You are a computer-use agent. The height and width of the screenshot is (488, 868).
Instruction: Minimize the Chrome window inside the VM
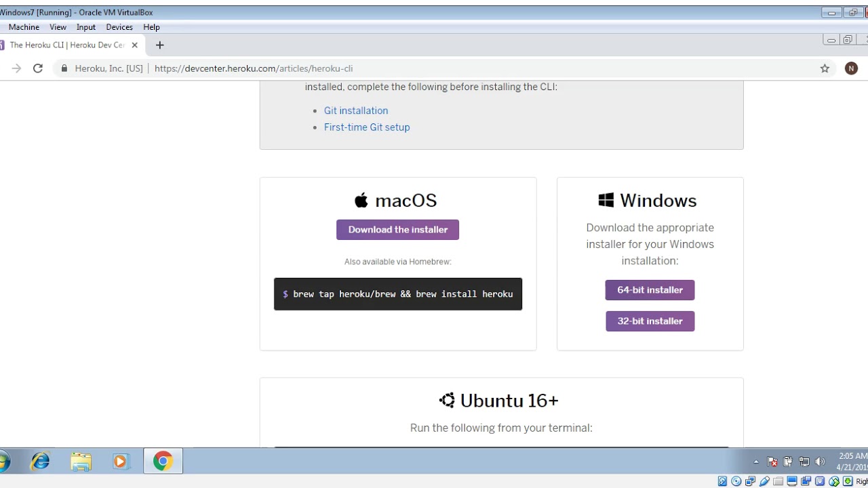pos(831,40)
